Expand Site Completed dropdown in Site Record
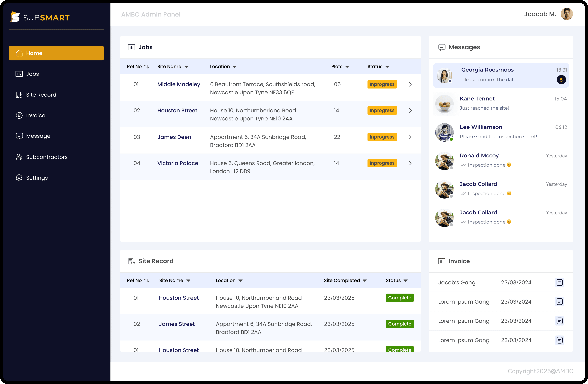588x384 pixels. click(365, 281)
